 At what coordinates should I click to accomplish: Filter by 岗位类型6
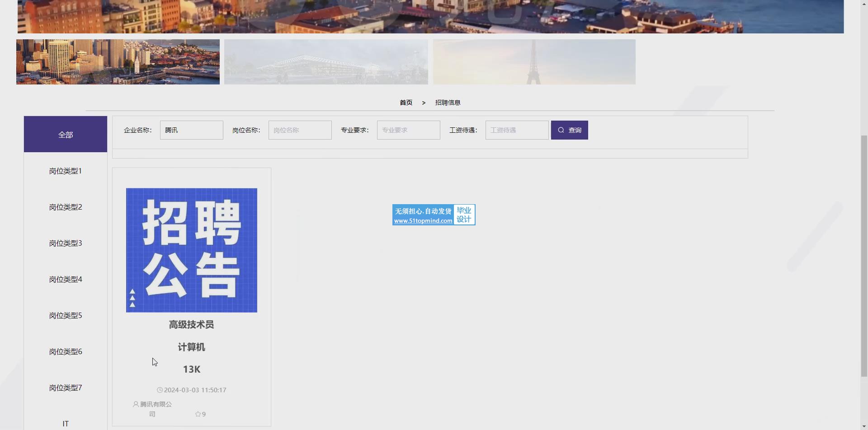coord(66,351)
